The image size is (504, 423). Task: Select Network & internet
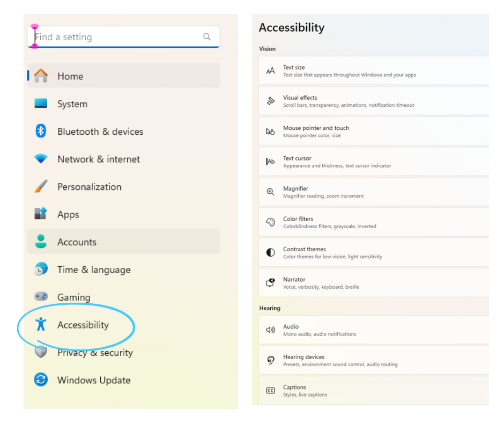point(124,159)
